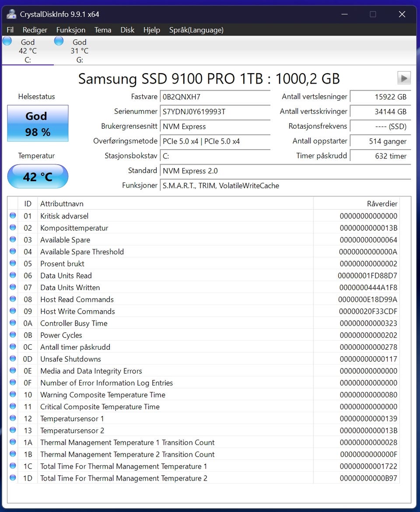Click the status dot for Total Time Thermal Management Temperature 2
The width and height of the screenshot is (420, 512).
[x=13, y=477]
